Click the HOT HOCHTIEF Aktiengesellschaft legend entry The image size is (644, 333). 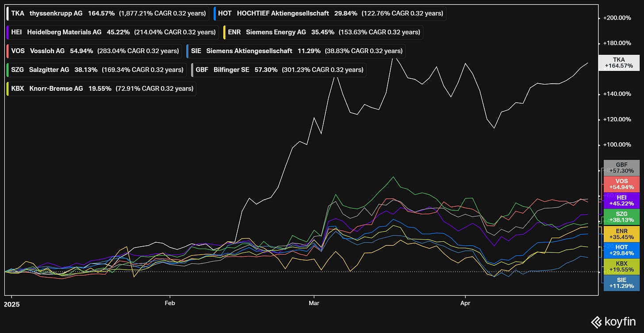[329, 13]
